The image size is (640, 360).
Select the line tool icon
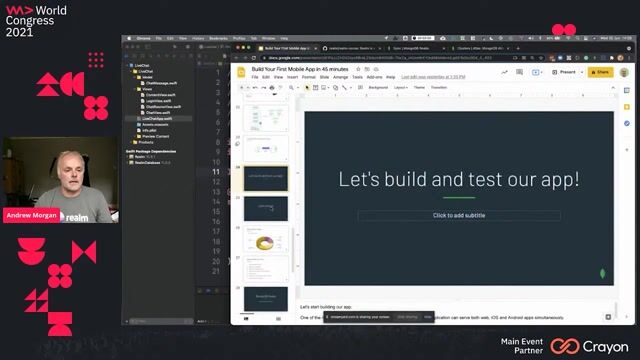[344, 87]
